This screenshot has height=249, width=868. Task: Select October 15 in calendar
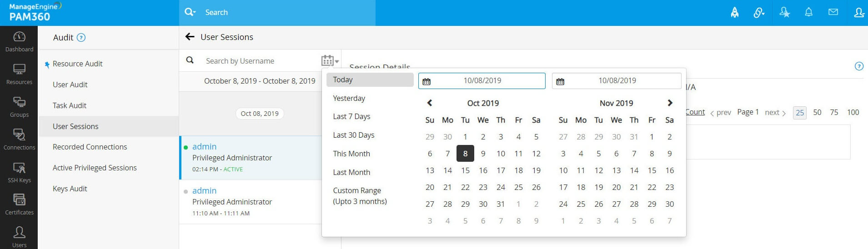(x=465, y=170)
